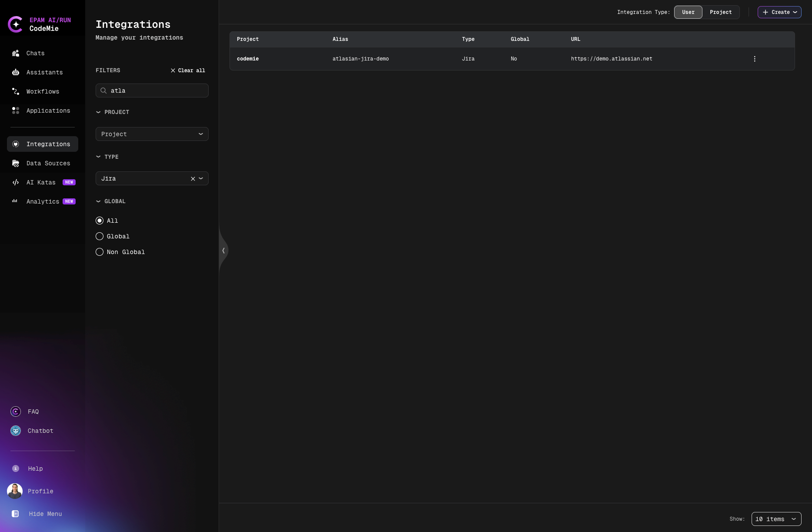The height and width of the screenshot is (532, 812).
Task: Navigate to Applications
Action: pyautogui.click(x=48, y=110)
